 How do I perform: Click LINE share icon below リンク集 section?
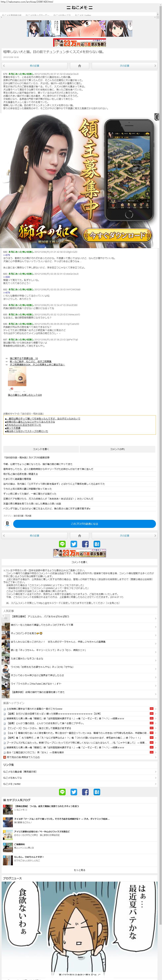(62, 792)
